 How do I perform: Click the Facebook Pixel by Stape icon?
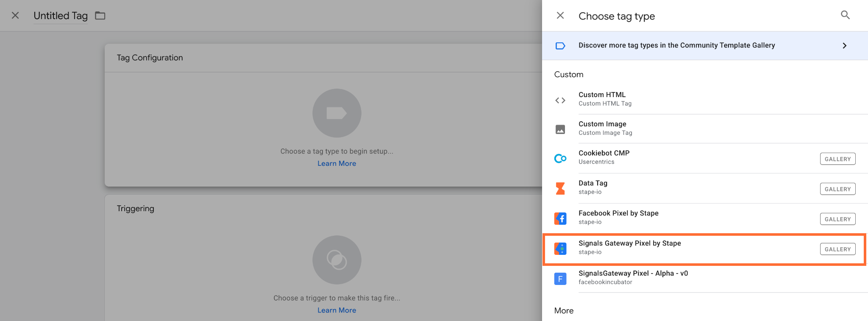pyautogui.click(x=560, y=218)
